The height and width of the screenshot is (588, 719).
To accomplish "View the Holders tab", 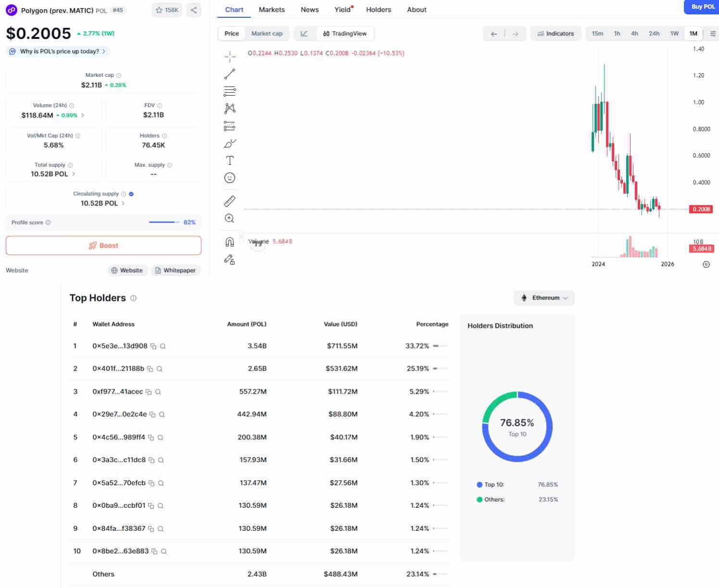I will (x=378, y=10).
